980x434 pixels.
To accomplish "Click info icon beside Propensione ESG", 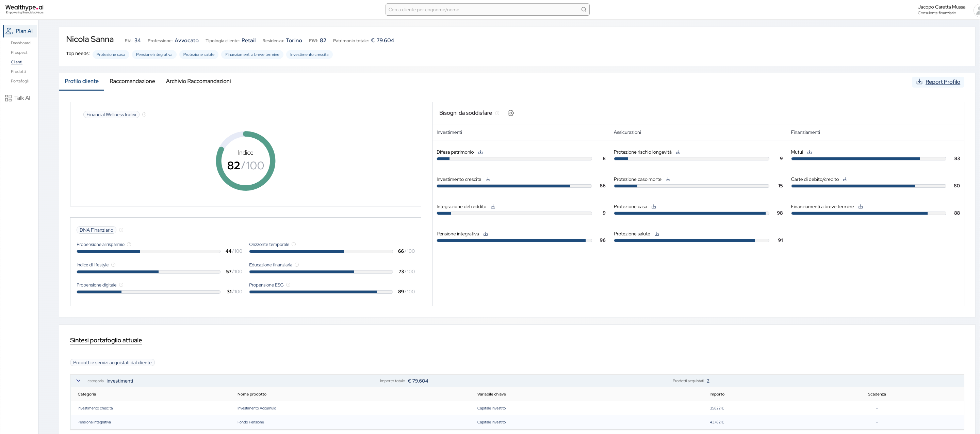I will click(x=288, y=285).
